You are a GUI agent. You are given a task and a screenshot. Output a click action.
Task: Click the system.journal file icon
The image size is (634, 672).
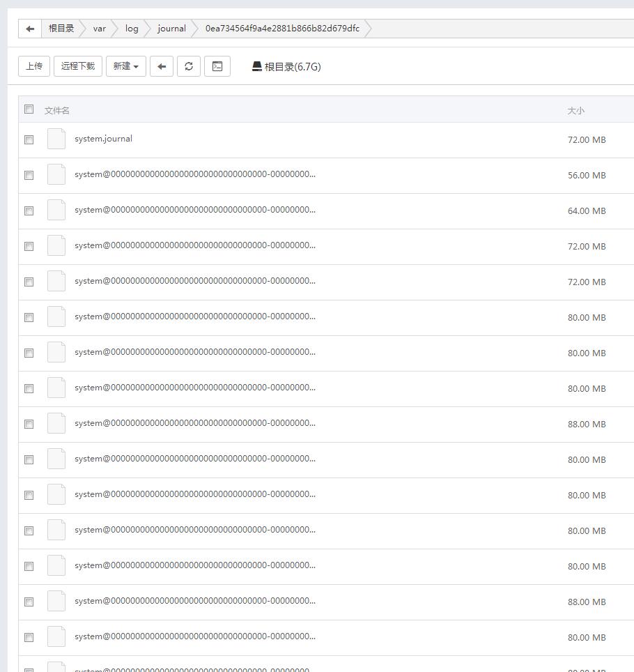pyautogui.click(x=56, y=139)
